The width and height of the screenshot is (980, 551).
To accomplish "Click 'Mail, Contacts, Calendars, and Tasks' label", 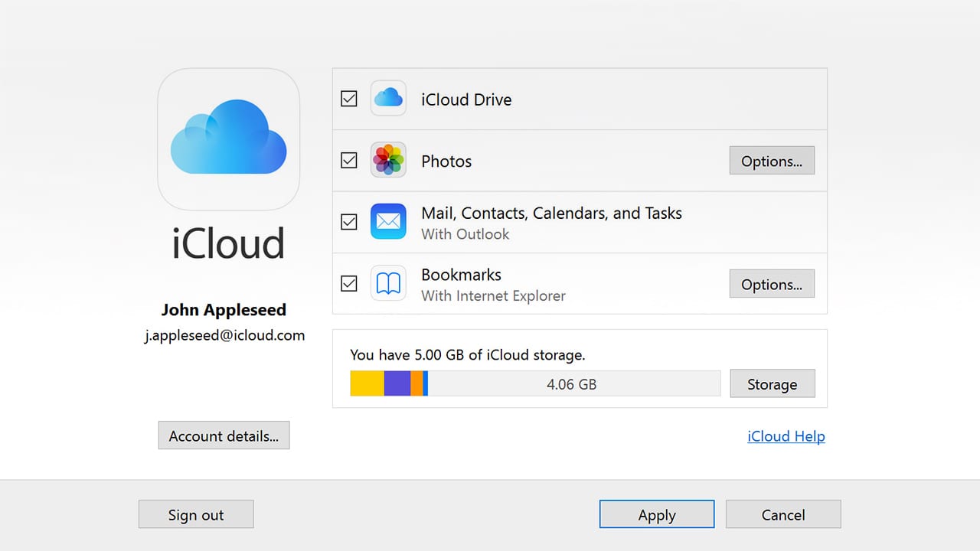I will click(551, 214).
